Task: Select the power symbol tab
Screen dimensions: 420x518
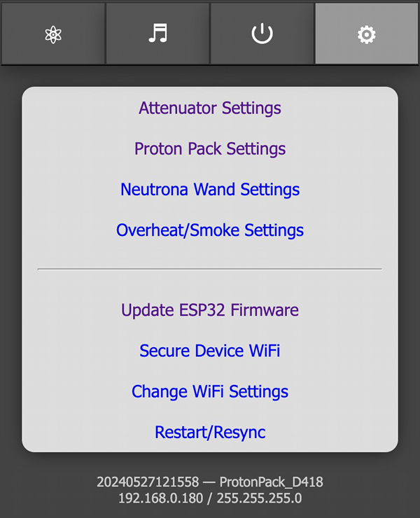Action: pyautogui.click(x=262, y=34)
